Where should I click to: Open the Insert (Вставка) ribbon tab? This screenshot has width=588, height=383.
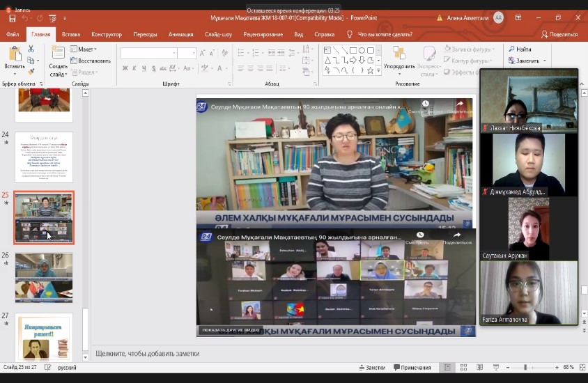click(x=70, y=34)
